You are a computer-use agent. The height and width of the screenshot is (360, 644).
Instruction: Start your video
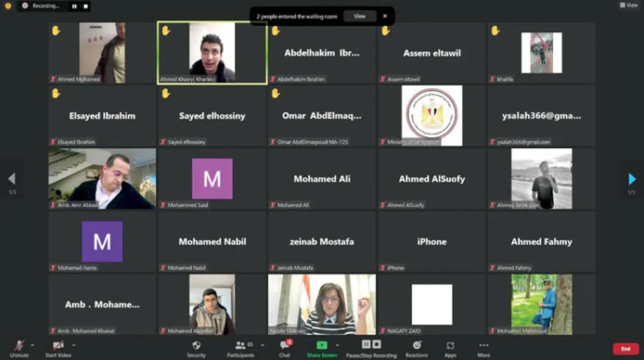tap(58, 345)
